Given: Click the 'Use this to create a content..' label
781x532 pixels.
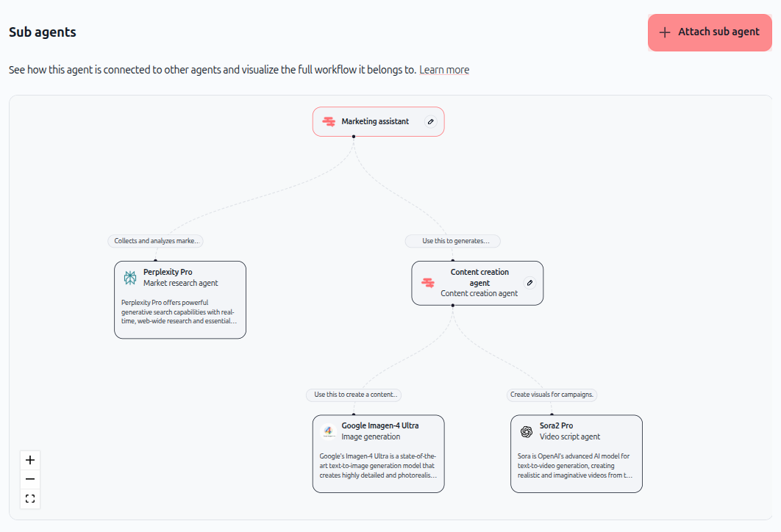Looking at the screenshot, I should [354, 395].
